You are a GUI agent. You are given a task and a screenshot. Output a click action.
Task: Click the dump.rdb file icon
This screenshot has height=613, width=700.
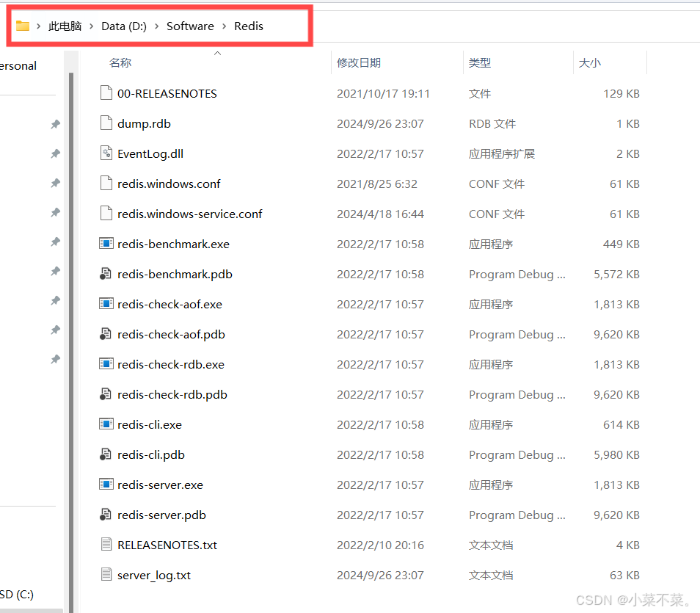[106, 123]
